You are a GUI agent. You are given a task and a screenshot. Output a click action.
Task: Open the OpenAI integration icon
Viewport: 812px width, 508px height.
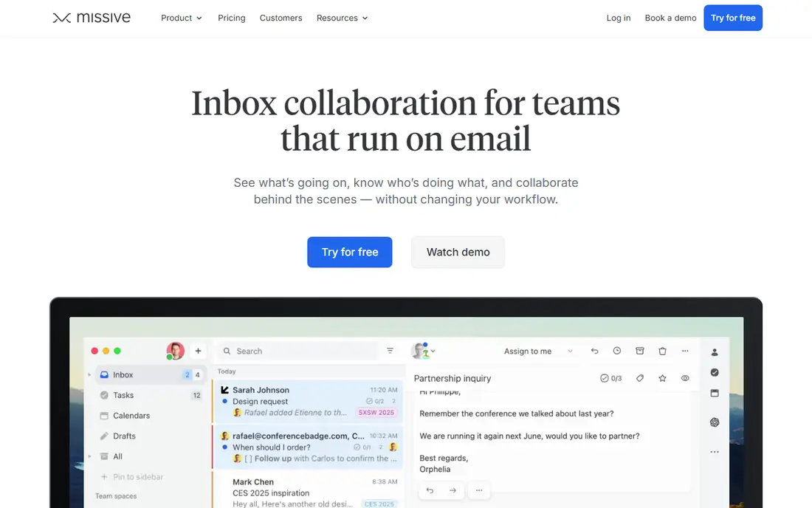[715, 422]
